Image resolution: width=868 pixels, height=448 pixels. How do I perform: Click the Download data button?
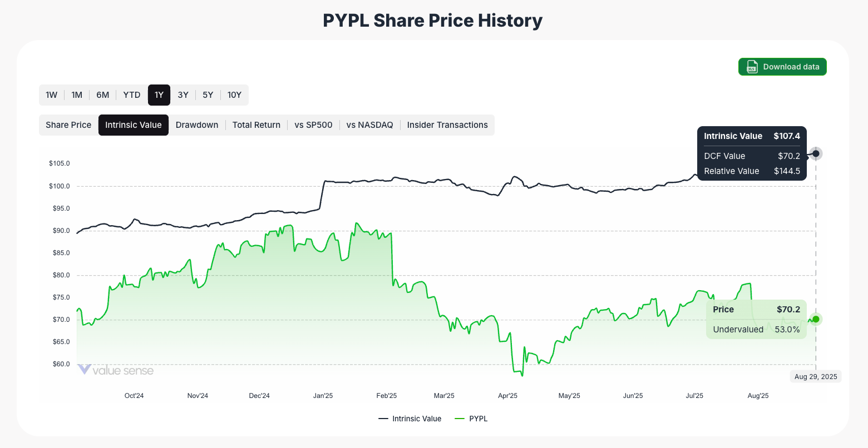782,66
